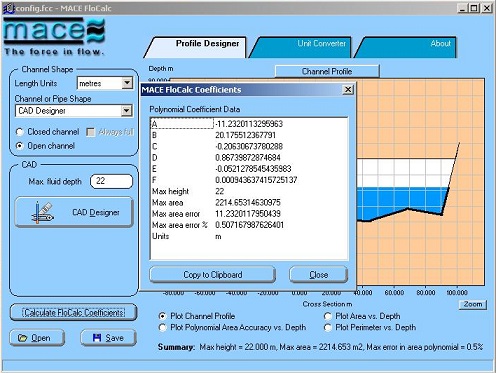Click the Max fluid depth input field
This screenshot has width=496, height=373.
(112, 181)
